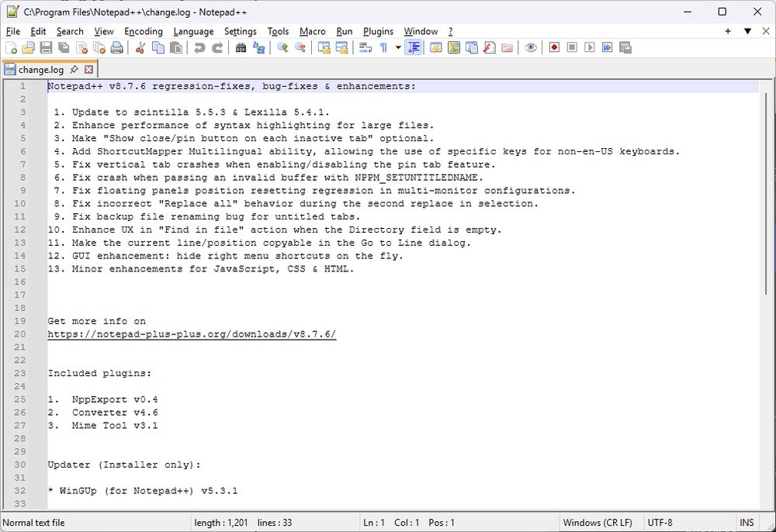The width and height of the screenshot is (776, 532).
Task: Click the Paste clipboard icon
Action: [175, 47]
